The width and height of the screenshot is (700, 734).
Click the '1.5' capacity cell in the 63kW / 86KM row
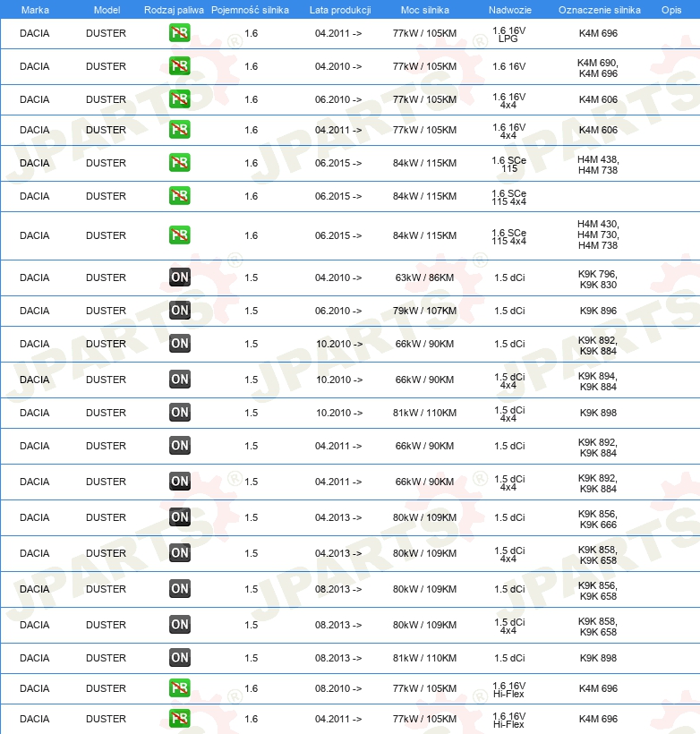[x=251, y=277]
